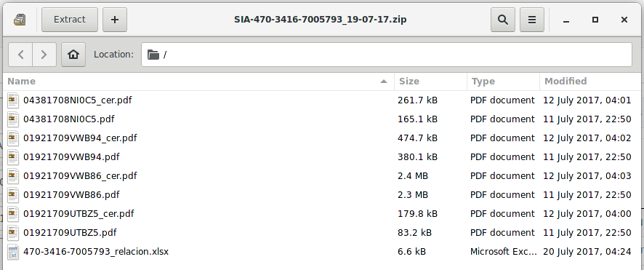This screenshot has height=270, width=644.
Task: Click PDF icon of 01921709VWB86_cer.pdf
Action: (x=13, y=176)
